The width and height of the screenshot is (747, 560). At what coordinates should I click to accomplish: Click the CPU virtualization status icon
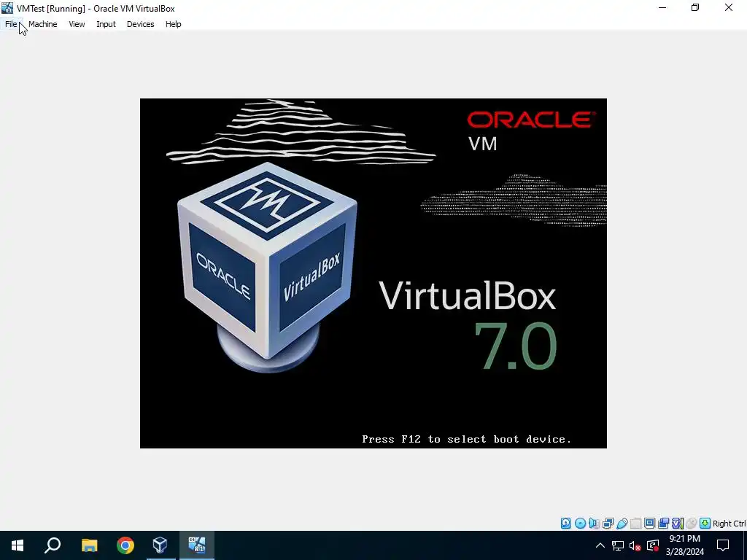coord(678,524)
